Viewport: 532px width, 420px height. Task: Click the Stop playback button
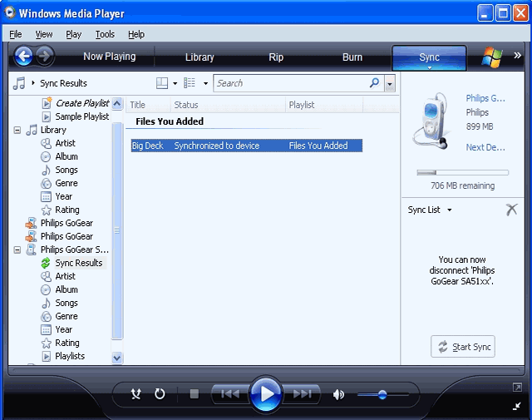tap(194, 394)
